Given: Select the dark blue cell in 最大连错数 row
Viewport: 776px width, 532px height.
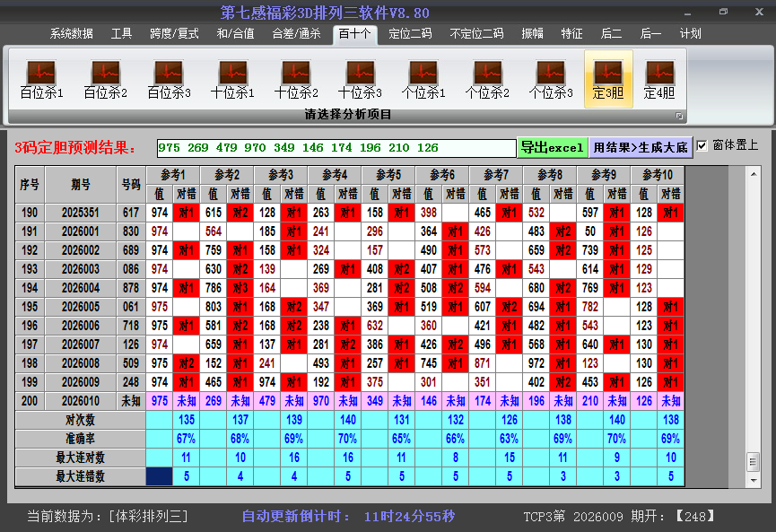Looking at the screenshot, I should (x=159, y=476).
